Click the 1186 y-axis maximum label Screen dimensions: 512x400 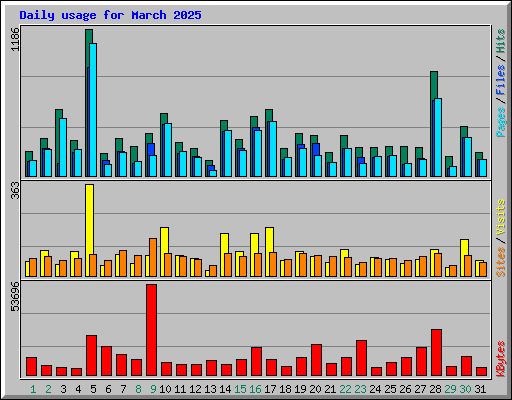[x=15, y=39]
